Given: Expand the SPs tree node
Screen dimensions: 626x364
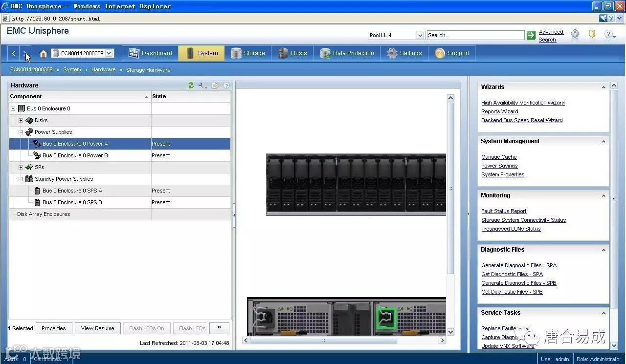Looking at the screenshot, I should coord(21,167).
